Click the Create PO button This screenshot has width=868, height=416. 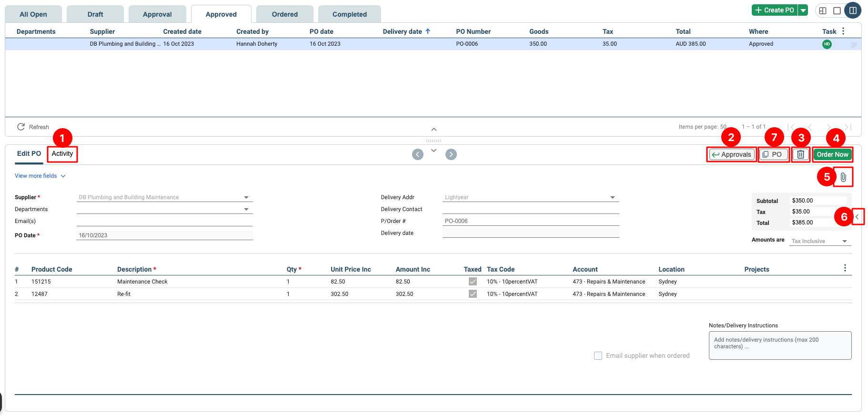pos(775,10)
